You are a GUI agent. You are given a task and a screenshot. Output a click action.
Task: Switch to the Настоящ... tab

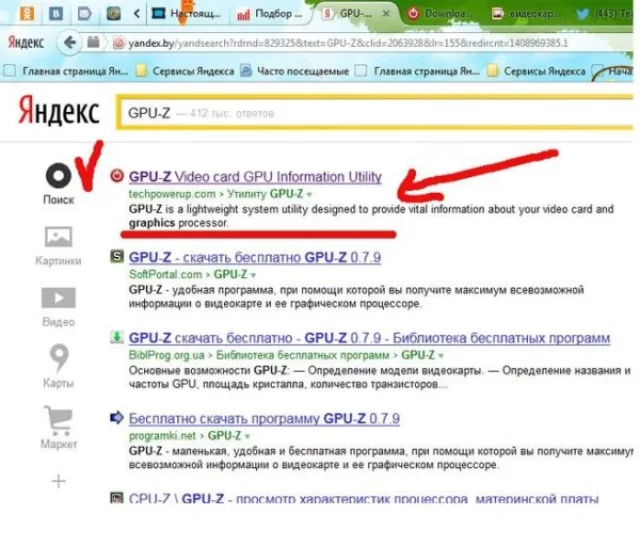pos(187,14)
